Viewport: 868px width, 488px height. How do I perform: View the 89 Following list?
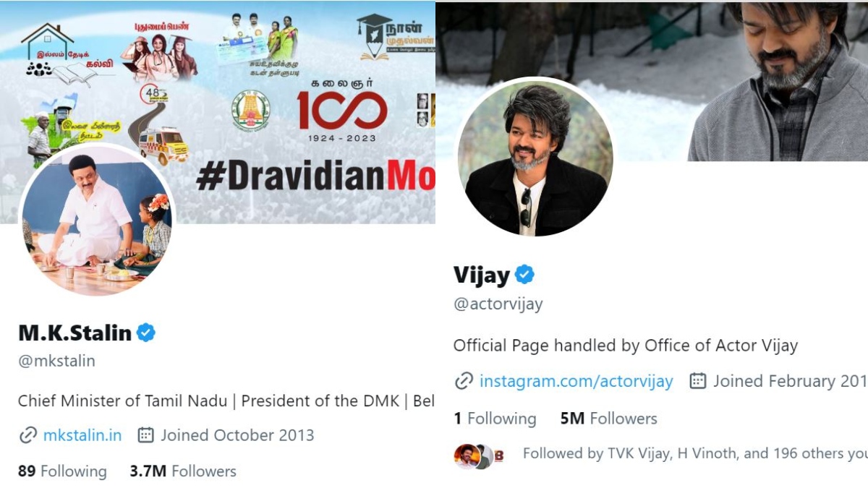pos(62,471)
